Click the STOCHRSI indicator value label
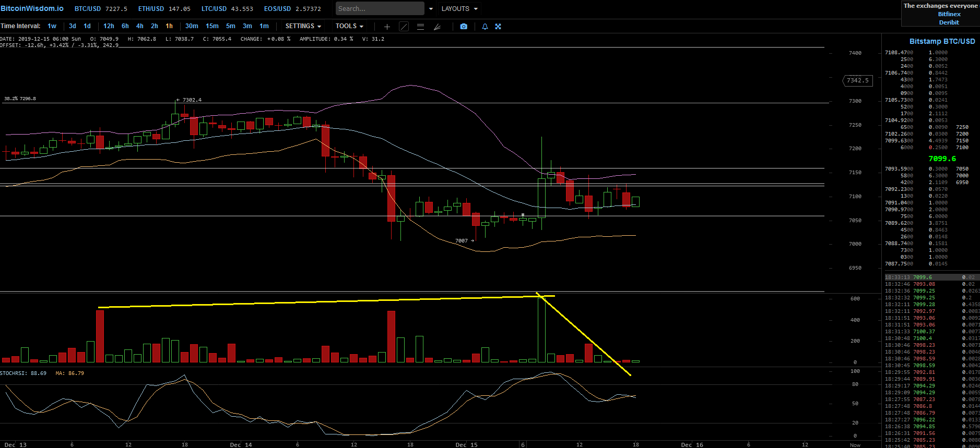980x448 pixels. tap(23, 373)
